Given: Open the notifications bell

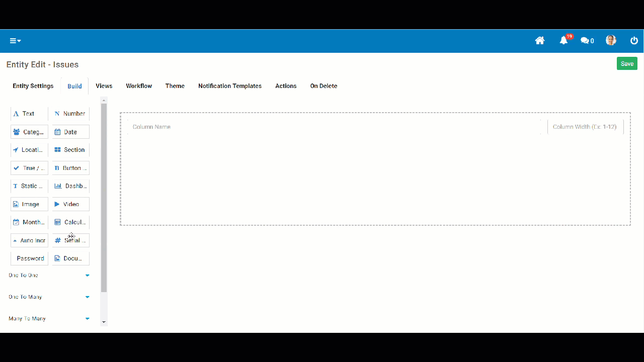Looking at the screenshot, I should point(563,41).
